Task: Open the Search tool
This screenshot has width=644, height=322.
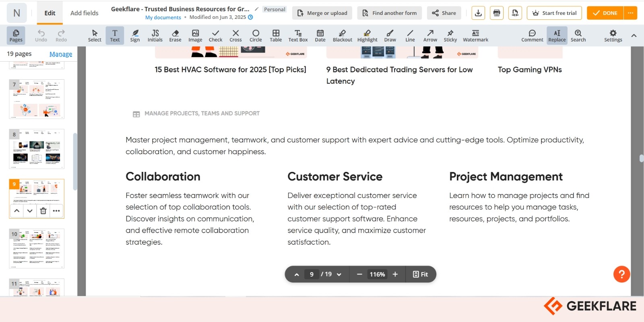Action: [x=578, y=35]
